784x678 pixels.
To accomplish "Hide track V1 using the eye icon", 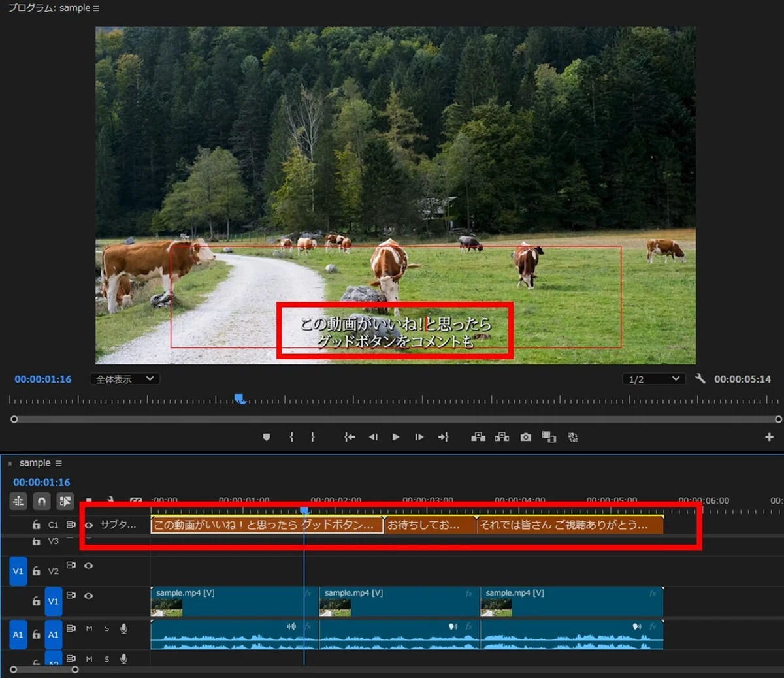I will 89,596.
